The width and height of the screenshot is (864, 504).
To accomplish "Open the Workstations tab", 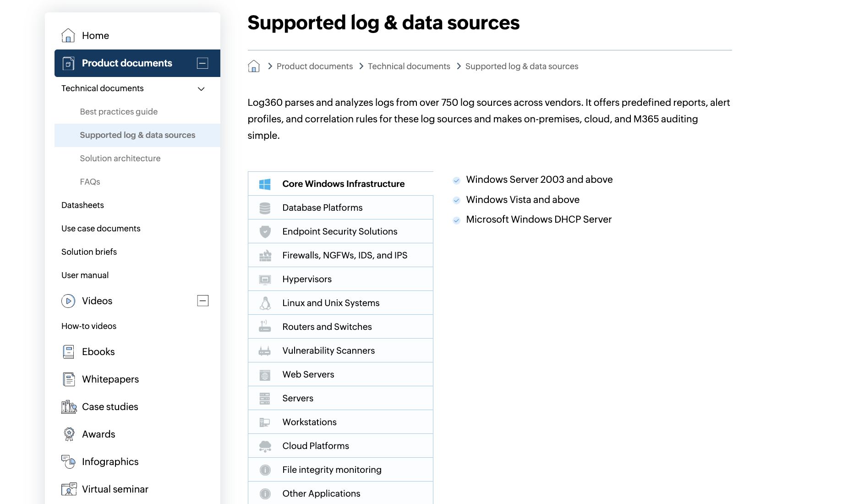I will pos(340,422).
